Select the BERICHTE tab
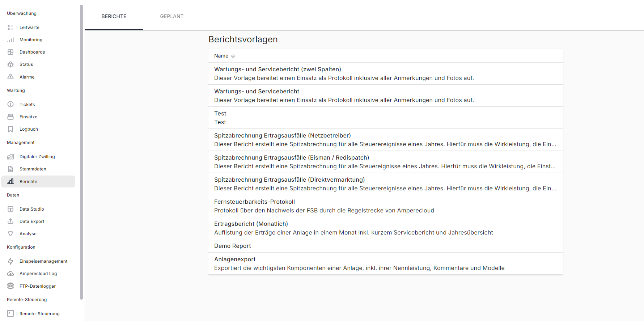 coord(114,16)
